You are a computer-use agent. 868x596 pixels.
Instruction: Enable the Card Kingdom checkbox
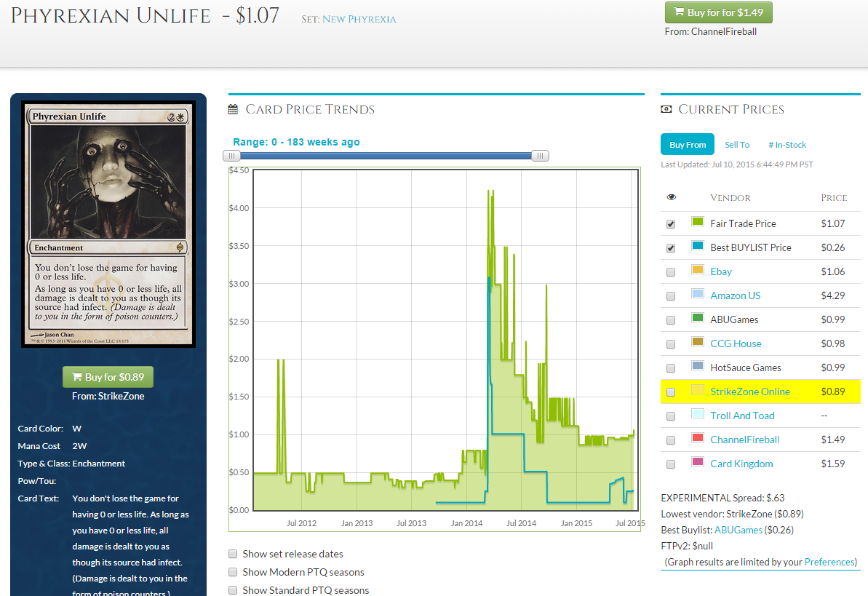671,464
